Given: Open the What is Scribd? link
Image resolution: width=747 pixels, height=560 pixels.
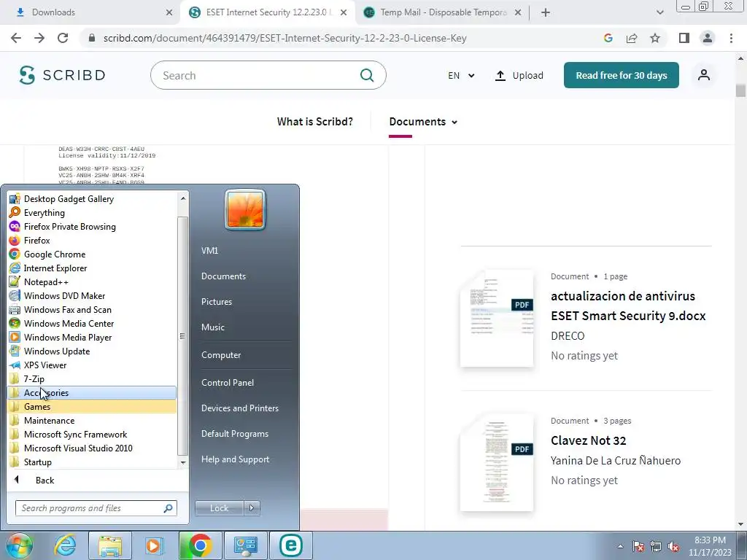Looking at the screenshot, I should click(315, 122).
